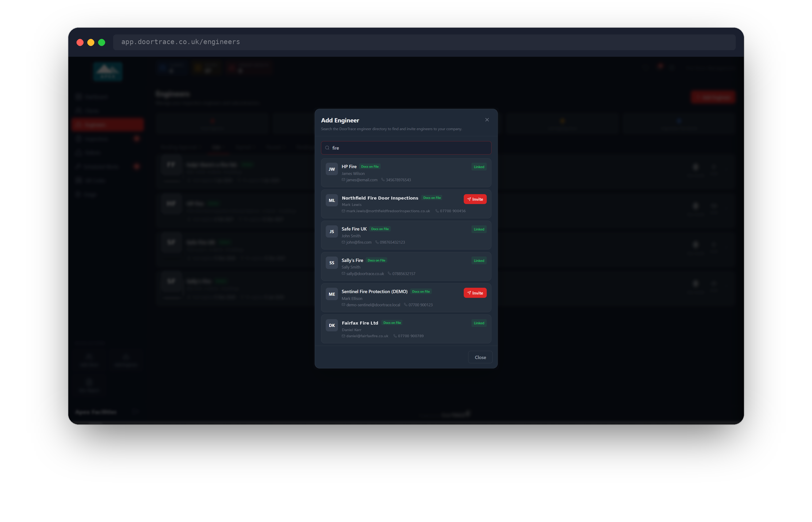This screenshot has height=522, width=812.
Task: Click the JW avatar for HP Fire
Action: click(x=332, y=169)
